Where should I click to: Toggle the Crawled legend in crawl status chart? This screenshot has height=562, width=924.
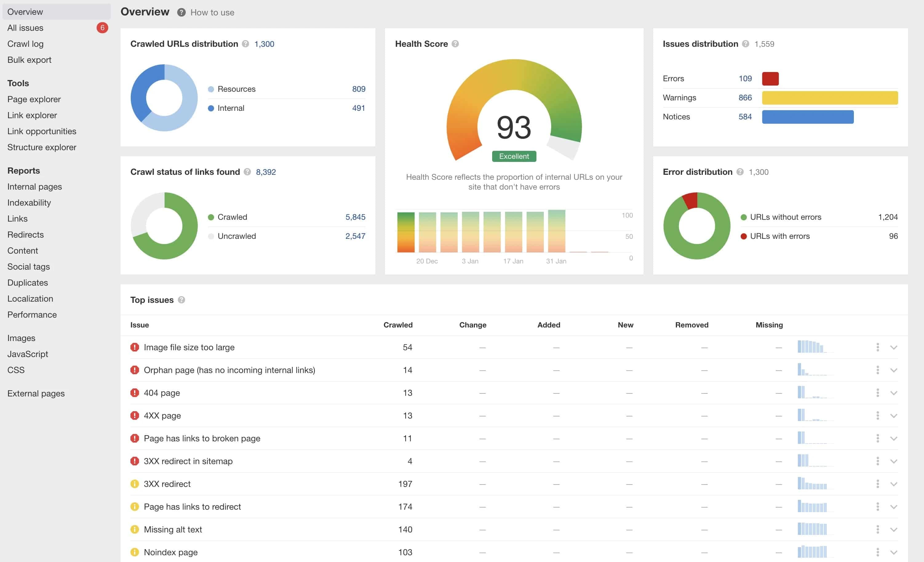click(233, 217)
